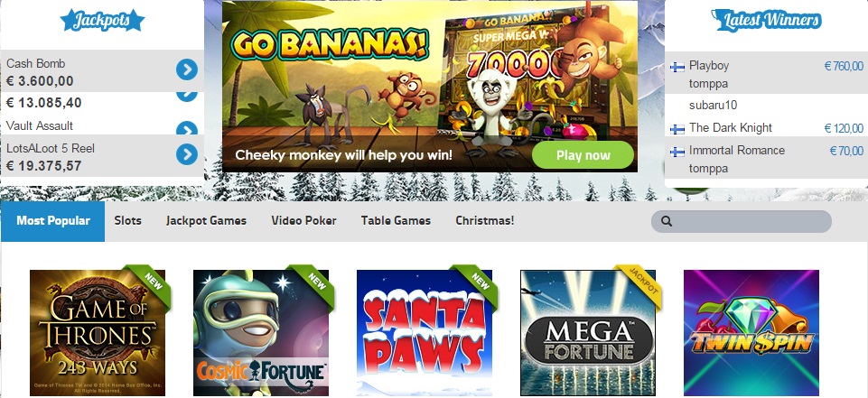Open the Twin Spin game thumbnail

point(751,333)
